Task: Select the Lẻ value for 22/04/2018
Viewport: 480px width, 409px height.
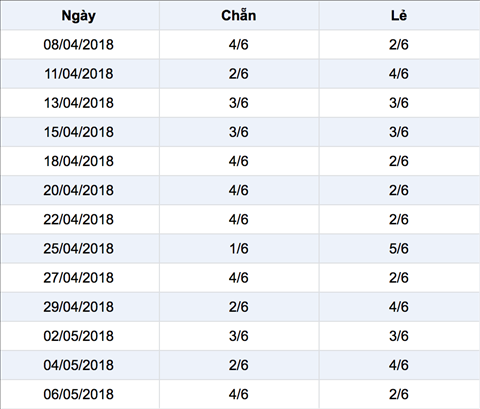Action: (399, 220)
